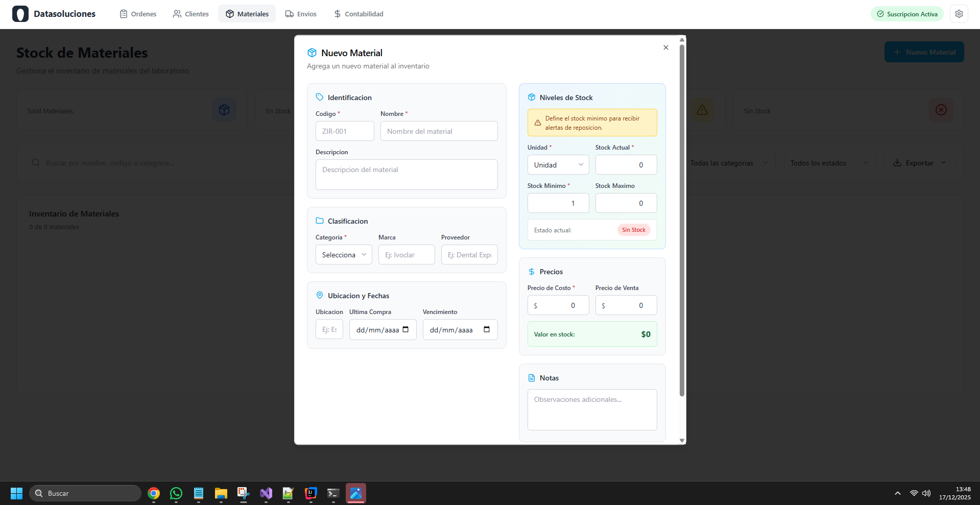Click the Wi-Fi network tray icon

click(x=914, y=493)
